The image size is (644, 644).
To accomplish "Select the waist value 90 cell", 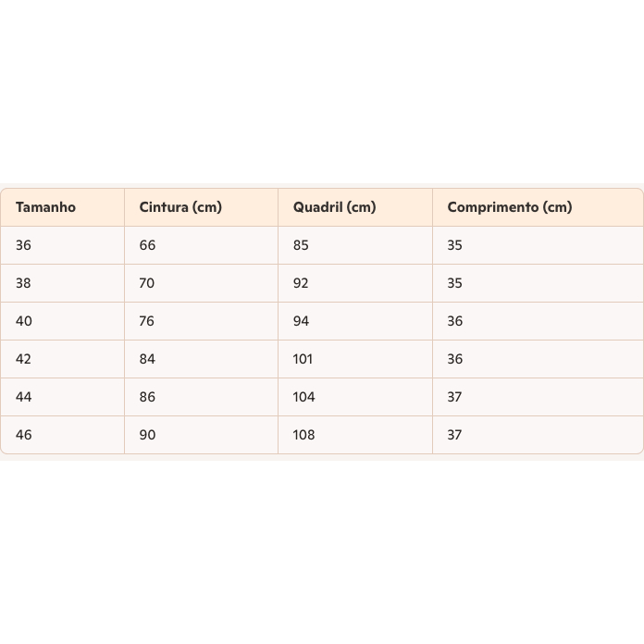I will tap(148, 435).
